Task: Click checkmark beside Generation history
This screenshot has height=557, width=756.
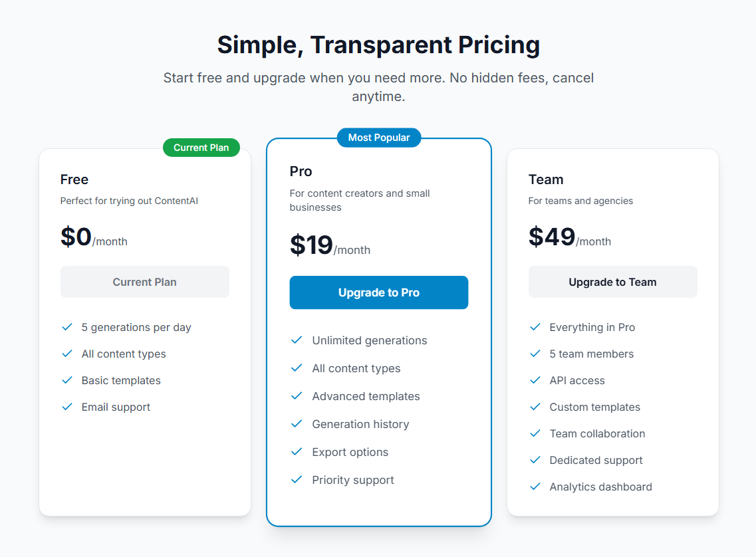Action: tap(297, 424)
